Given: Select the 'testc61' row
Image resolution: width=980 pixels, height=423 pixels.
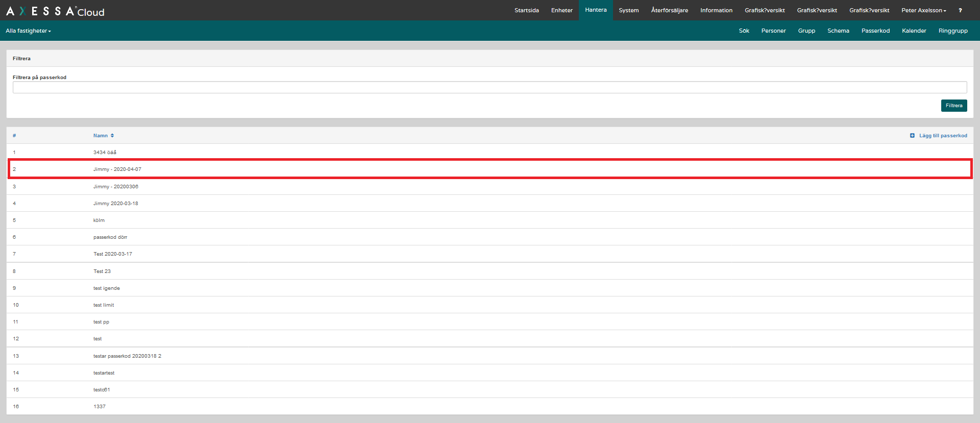Looking at the screenshot, I should tap(489, 389).
